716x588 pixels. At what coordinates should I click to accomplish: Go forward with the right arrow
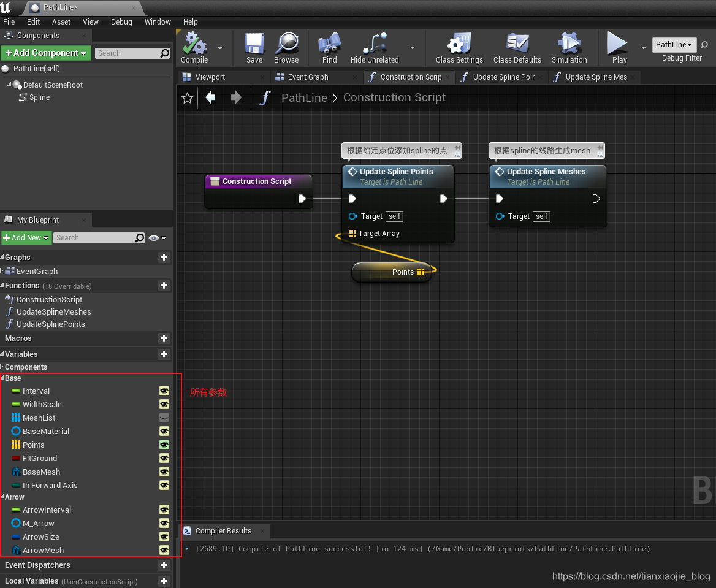(236, 97)
